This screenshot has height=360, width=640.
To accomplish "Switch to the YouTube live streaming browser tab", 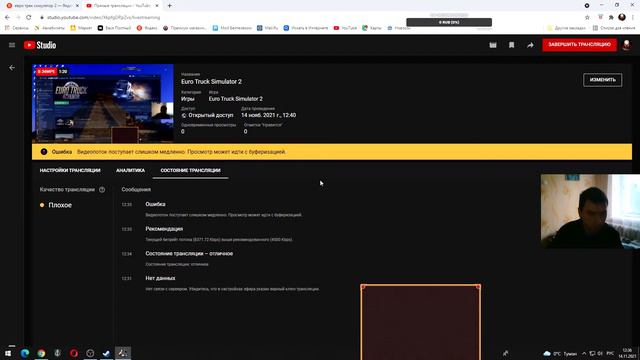I will point(122,6).
